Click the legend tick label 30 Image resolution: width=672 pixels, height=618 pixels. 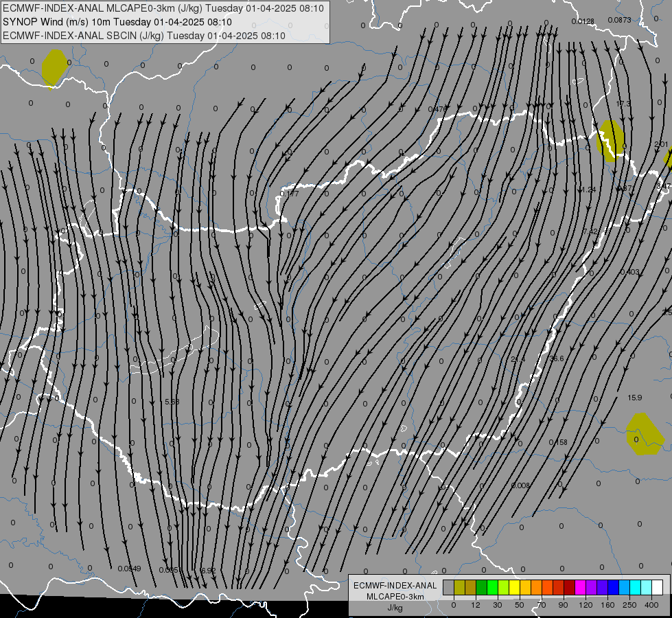498,605
